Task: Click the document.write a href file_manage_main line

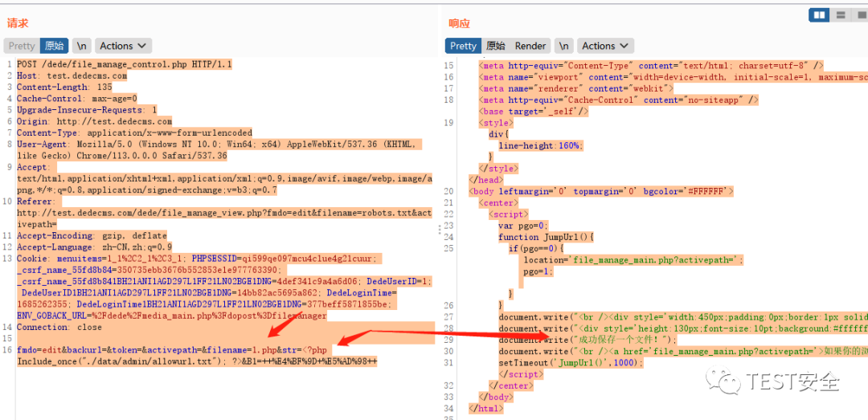Action: pyautogui.click(x=683, y=352)
